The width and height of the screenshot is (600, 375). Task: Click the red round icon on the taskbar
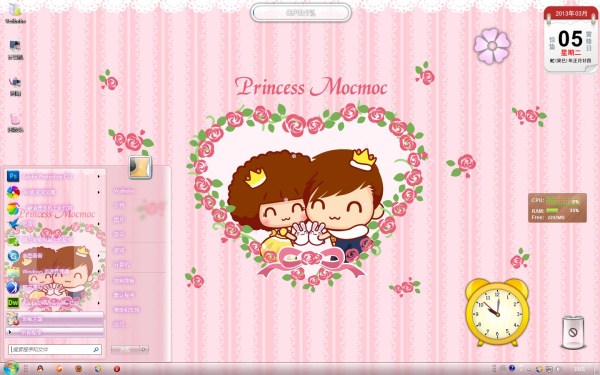coord(116,368)
